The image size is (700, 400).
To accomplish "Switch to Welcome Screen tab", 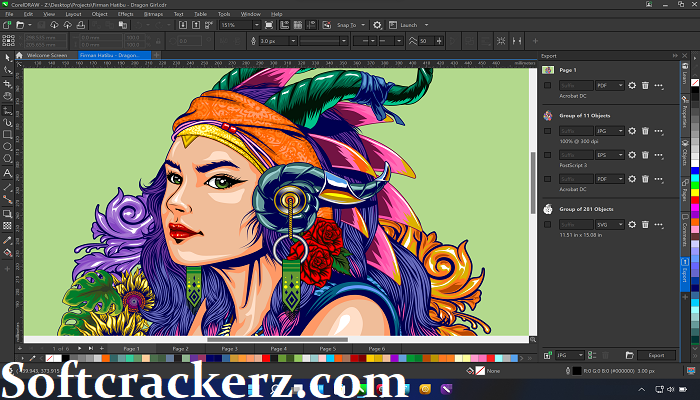I will 47,55.
